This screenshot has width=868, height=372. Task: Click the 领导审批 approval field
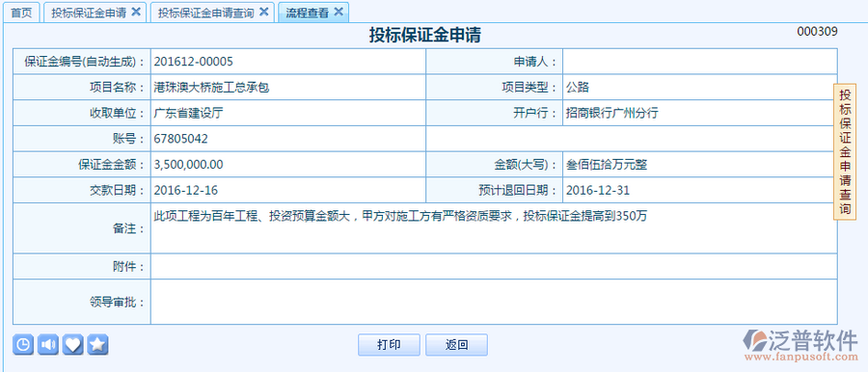494,302
